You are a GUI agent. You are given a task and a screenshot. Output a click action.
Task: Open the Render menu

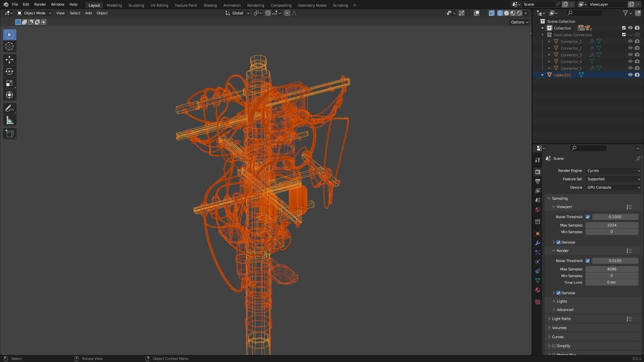click(40, 4)
